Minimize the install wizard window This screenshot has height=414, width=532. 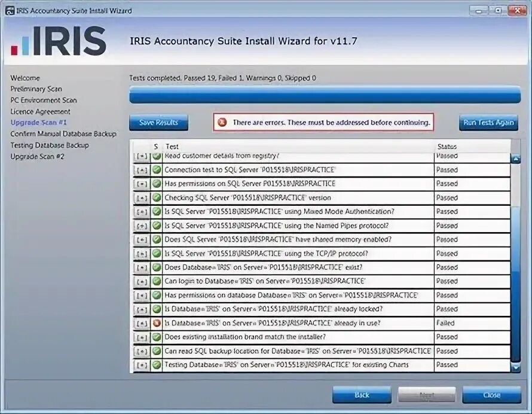479,11
